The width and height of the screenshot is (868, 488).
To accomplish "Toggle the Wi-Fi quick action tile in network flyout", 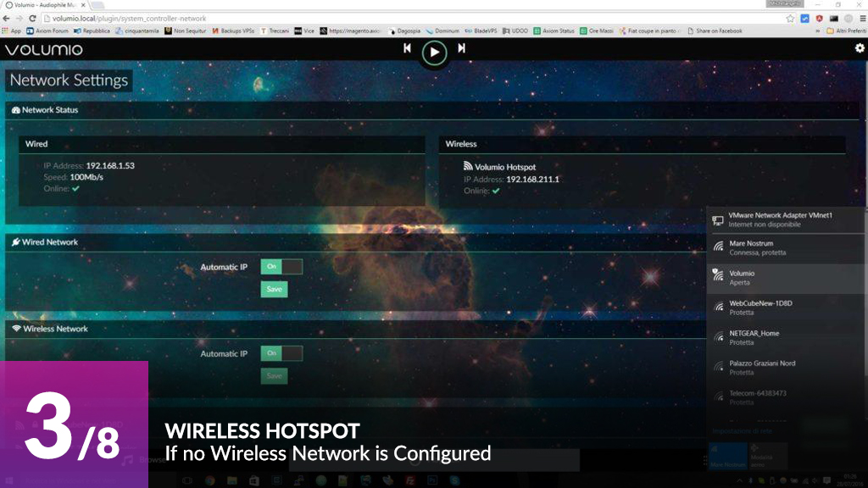I will point(727,456).
